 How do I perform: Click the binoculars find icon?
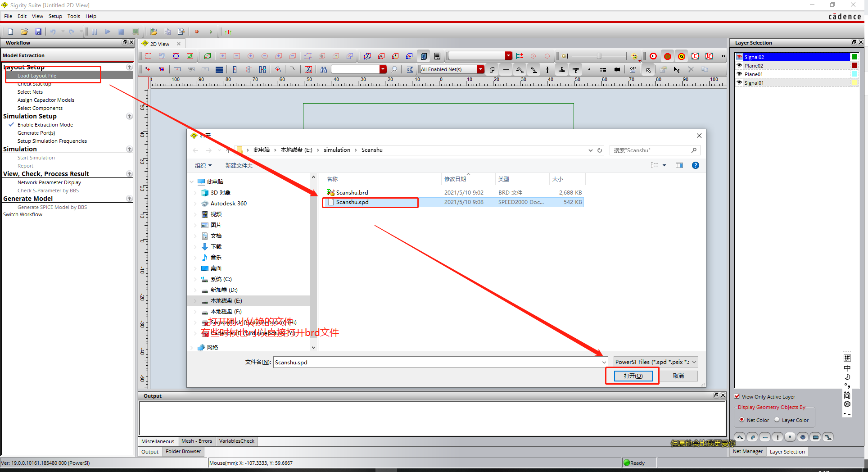[324, 69]
